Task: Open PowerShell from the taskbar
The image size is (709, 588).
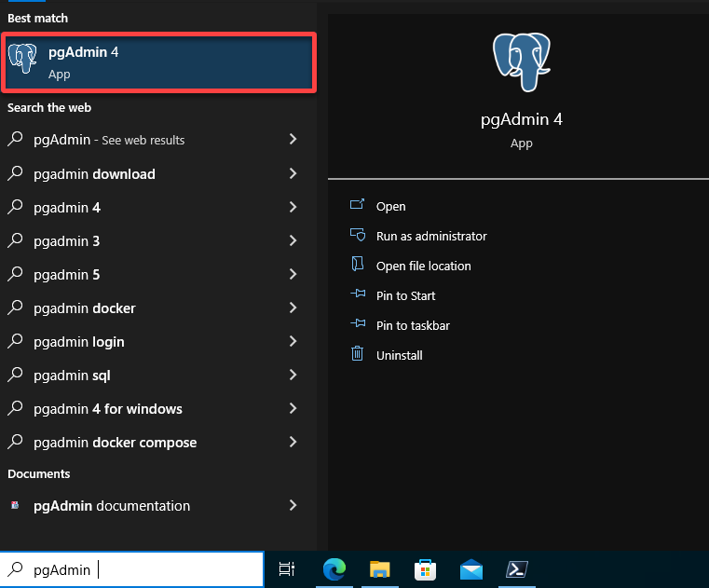Action: (517, 569)
